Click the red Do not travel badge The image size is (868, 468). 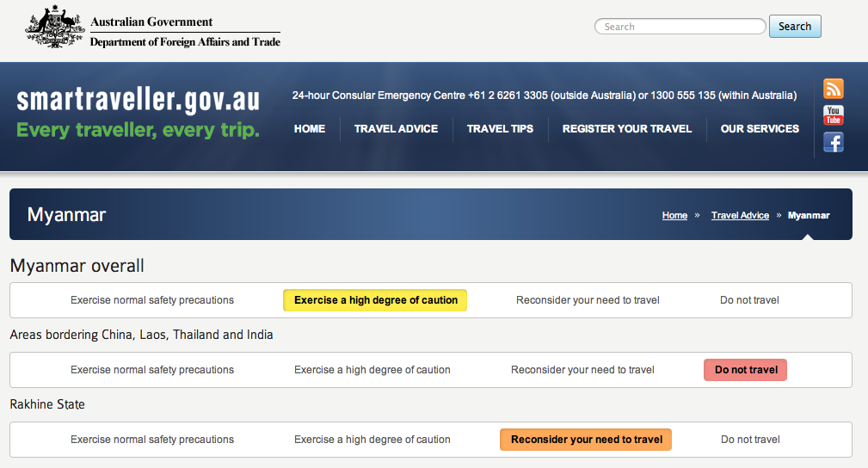[745, 370]
